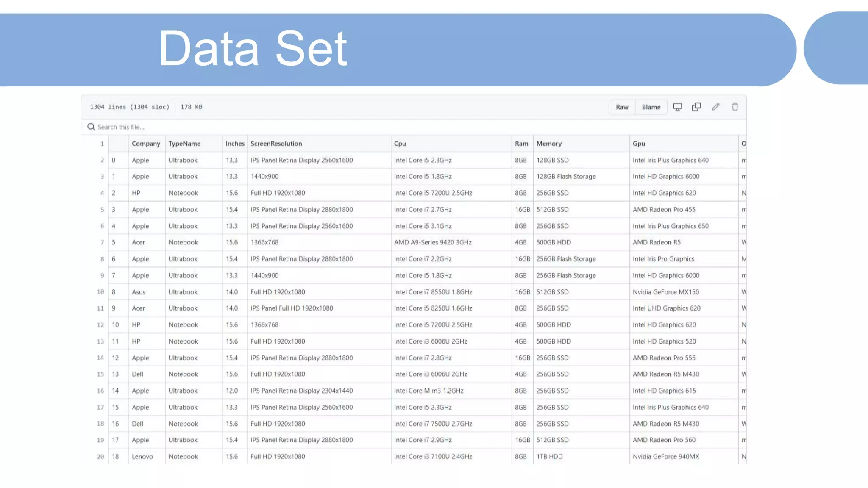Select the Company column header
The height and width of the screenshot is (488, 868).
[x=146, y=144]
